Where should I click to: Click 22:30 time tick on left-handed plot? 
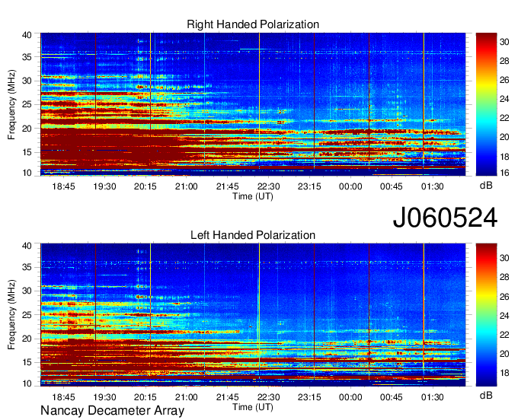(x=268, y=397)
